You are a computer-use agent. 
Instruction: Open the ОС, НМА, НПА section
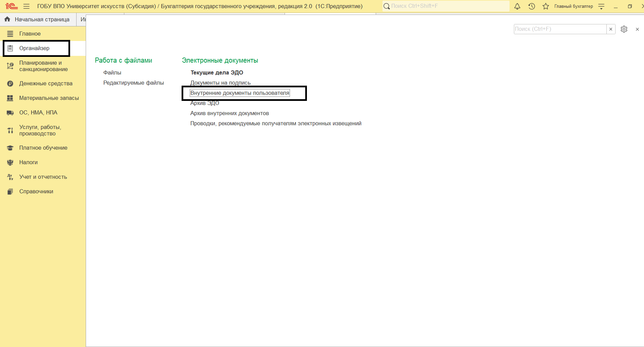[38, 113]
